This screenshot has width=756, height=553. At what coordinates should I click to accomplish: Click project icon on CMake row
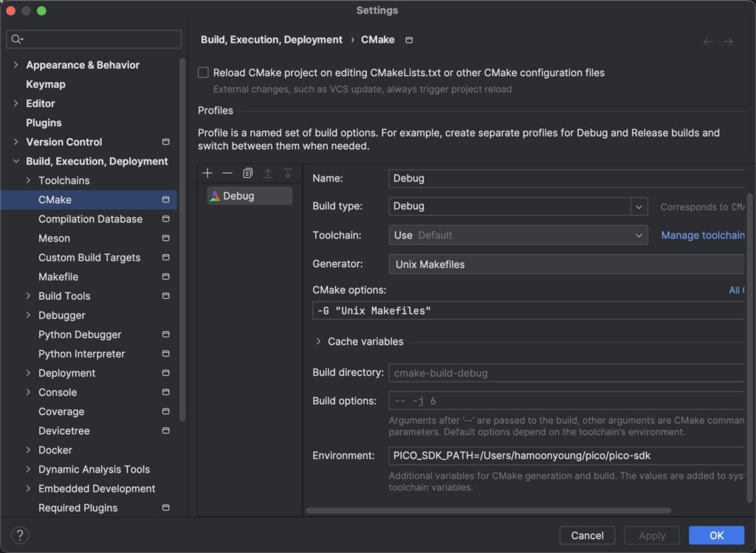tap(166, 199)
